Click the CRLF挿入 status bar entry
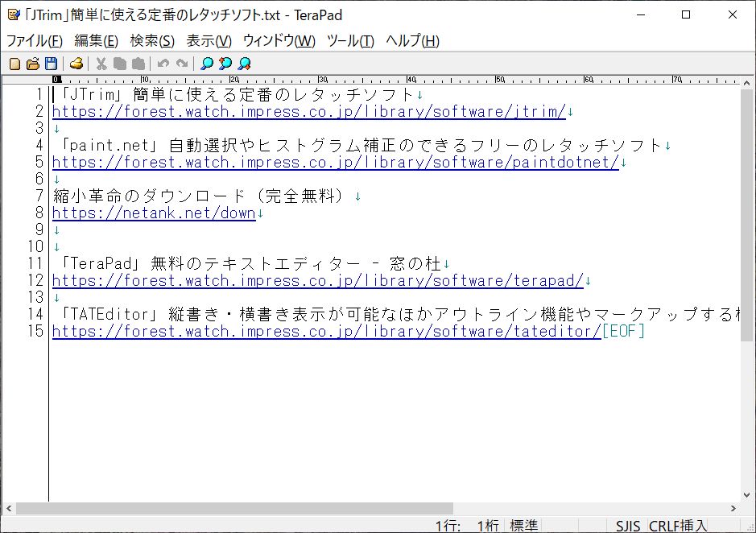Image resolution: width=756 pixels, height=533 pixels. point(678,526)
